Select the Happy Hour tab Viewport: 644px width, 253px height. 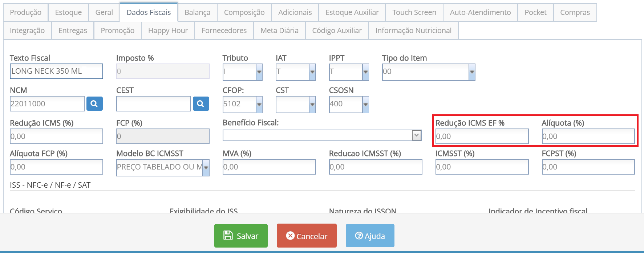(x=168, y=30)
